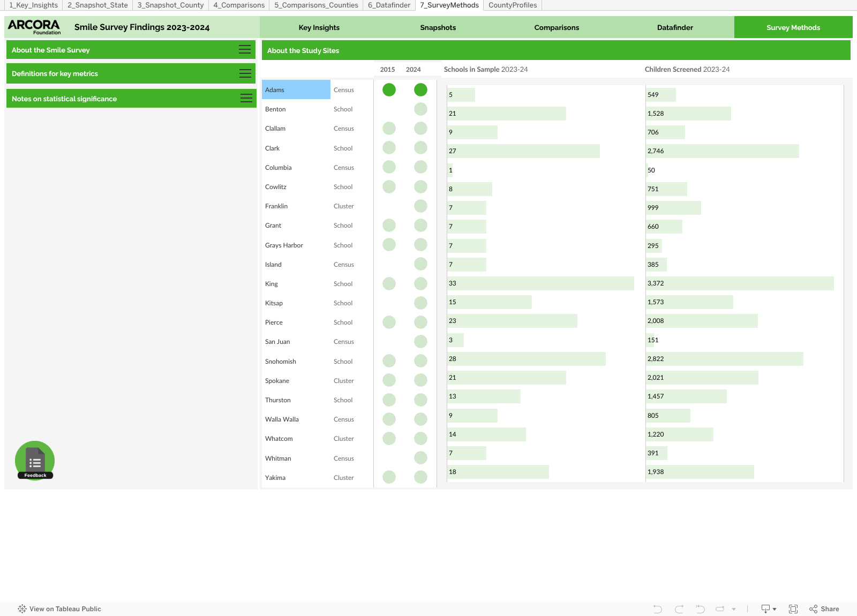Click the Share icon in toolbar
857x616 pixels.
(824, 609)
